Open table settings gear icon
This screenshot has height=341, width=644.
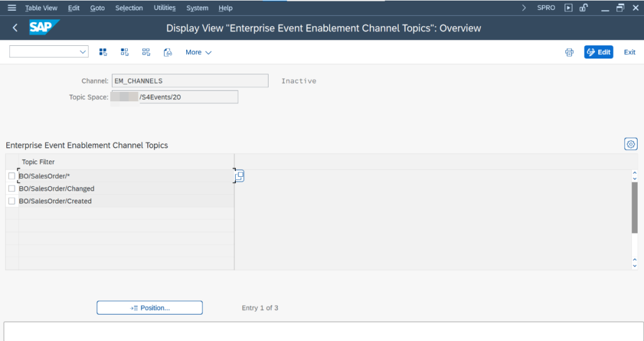click(631, 144)
